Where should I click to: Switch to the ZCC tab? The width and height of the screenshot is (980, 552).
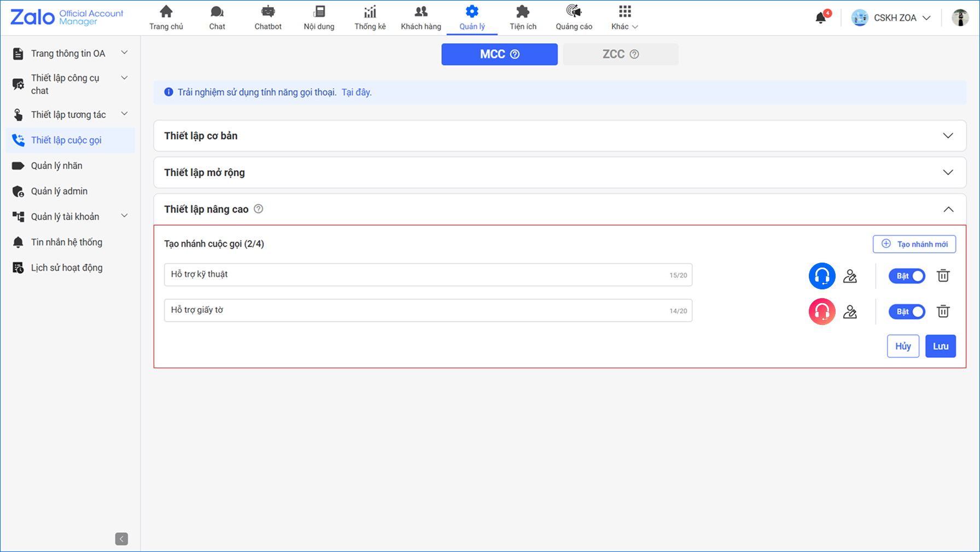click(620, 54)
